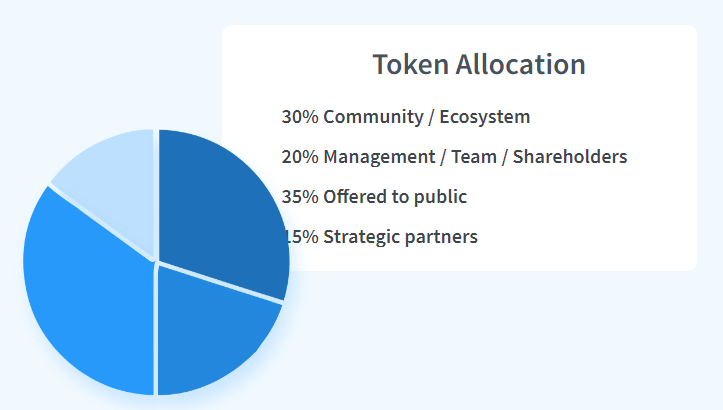
Task: Click the Token Allocation heading
Action: 479,64
